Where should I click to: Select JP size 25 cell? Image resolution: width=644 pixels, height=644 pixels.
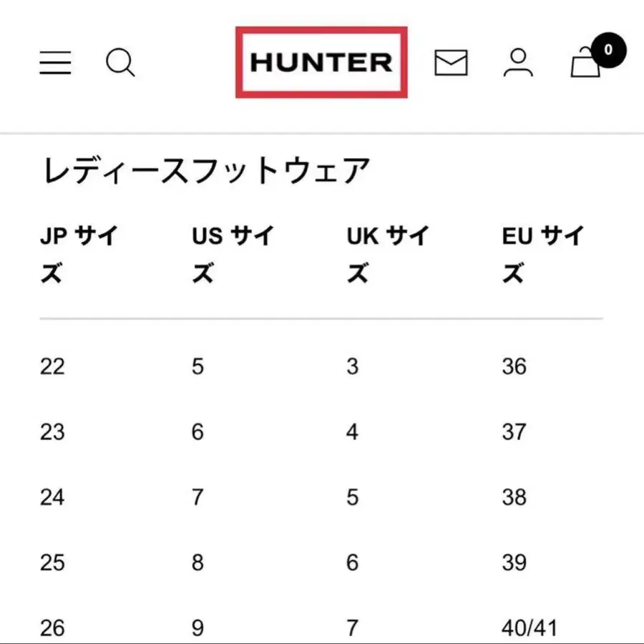[52, 563]
